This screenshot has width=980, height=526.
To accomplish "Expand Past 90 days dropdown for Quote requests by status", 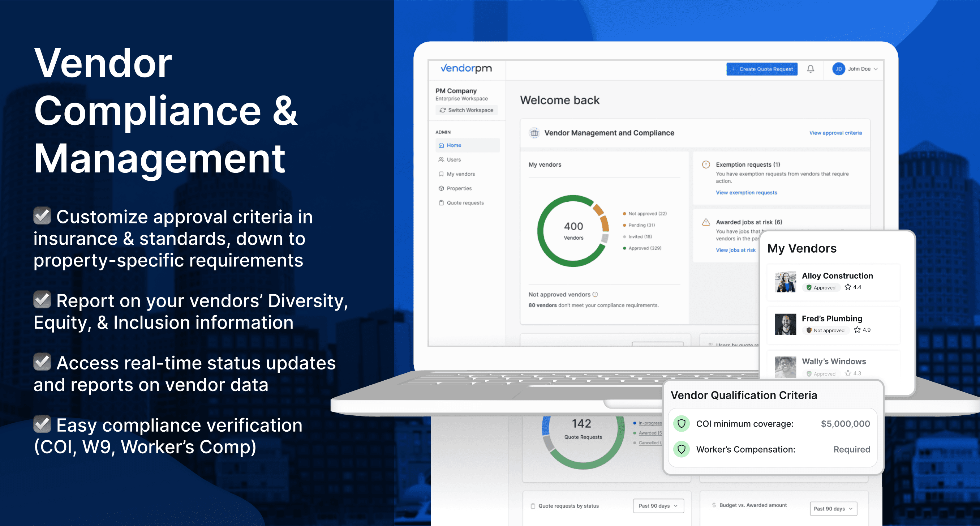I will point(658,506).
